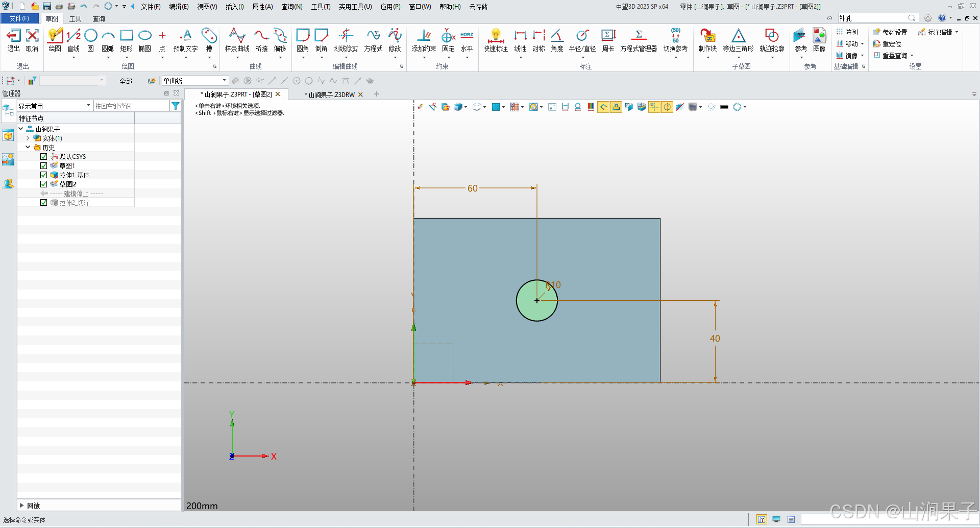Toggle checkbox for 草图2
Screen dimensions: 980x528
[44, 184]
